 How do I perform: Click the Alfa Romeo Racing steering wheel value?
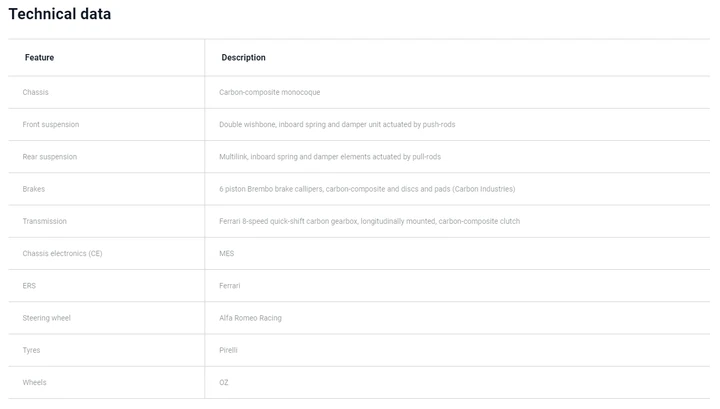[250, 318]
